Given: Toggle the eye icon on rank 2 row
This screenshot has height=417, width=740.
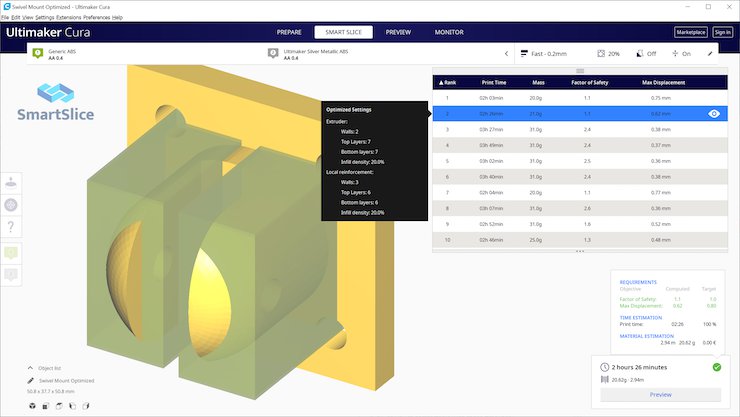Looking at the screenshot, I should (x=714, y=114).
